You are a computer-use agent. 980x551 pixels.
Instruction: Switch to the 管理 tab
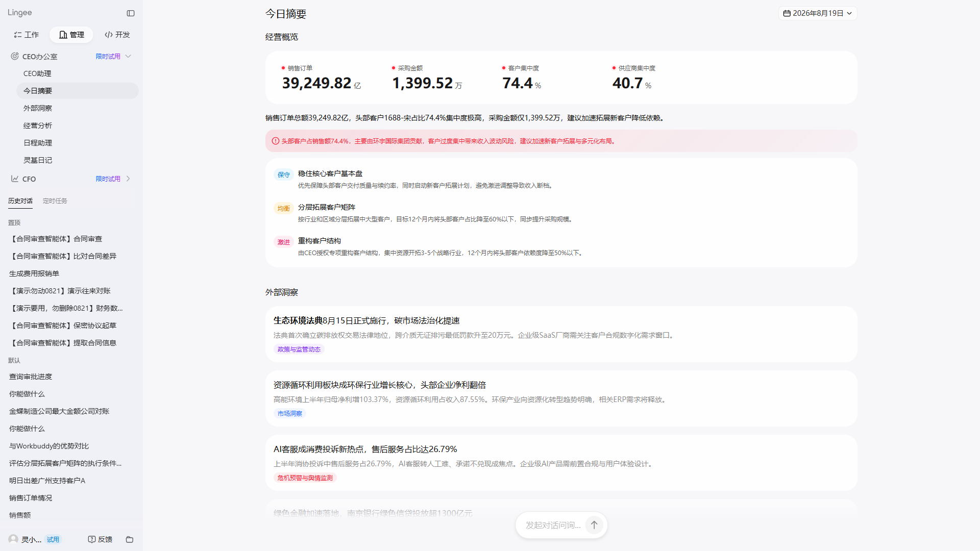coord(71,35)
